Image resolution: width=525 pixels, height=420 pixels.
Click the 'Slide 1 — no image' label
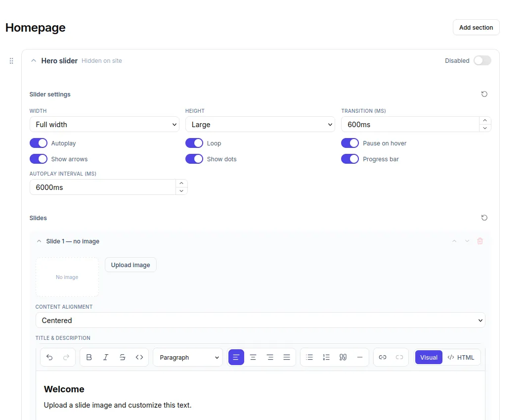73,241
